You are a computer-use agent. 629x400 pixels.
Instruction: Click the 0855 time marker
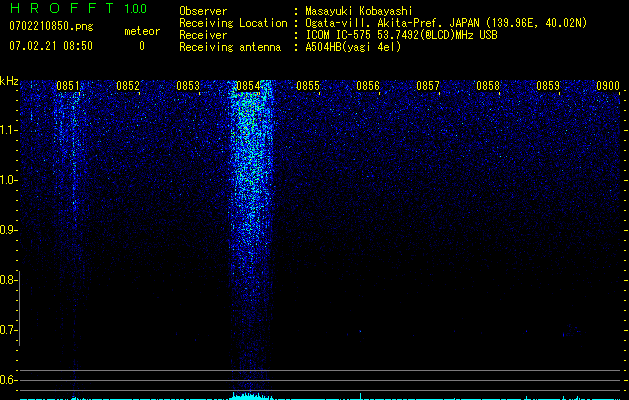(308, 86)
